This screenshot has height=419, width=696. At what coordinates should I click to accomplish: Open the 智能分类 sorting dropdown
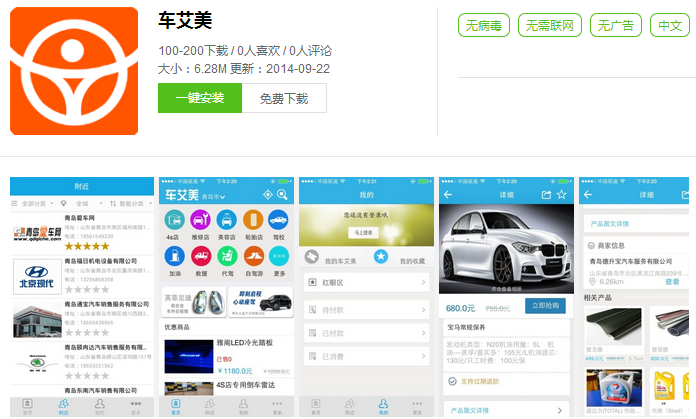click(131, 203)
